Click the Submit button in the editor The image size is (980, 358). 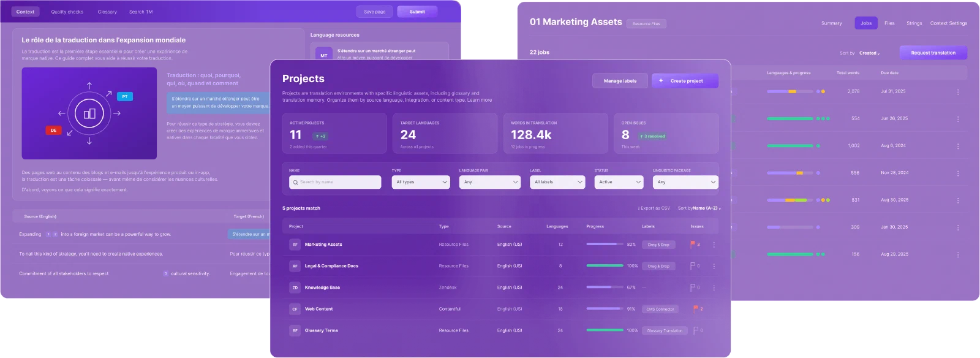[x=417, y=12]
